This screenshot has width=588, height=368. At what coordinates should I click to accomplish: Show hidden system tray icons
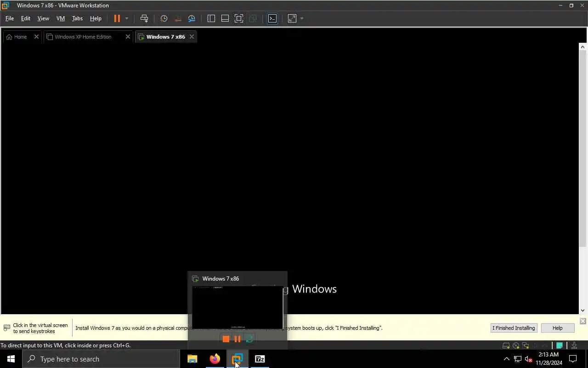coord(507,359)
